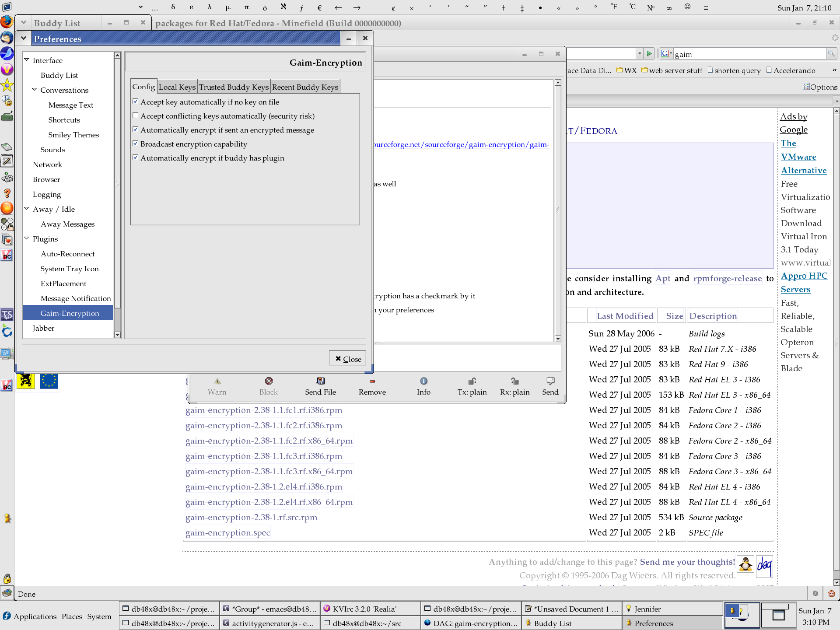Launch the text editor notepad icon
The width and height of the screenshot is (840, 630).
(x=7, y=161)
